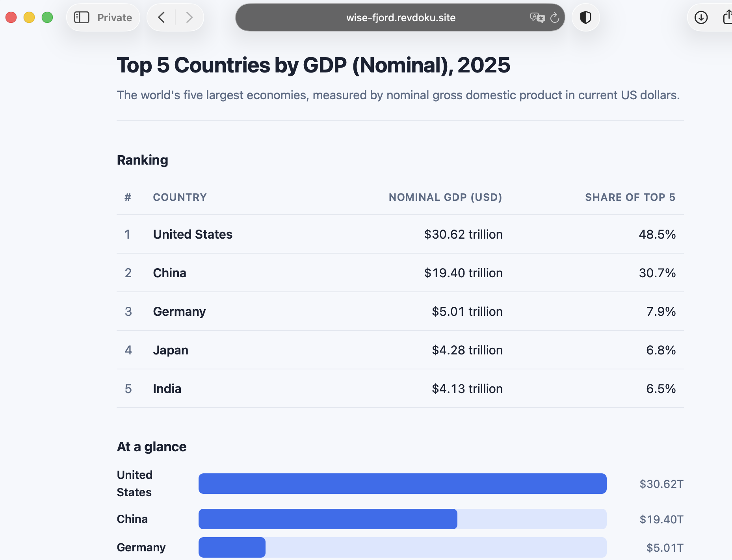This screenshot has width=732, height=560.
Task: Click the SHARE OF TOP 5 column header
Action: point(630,197)
